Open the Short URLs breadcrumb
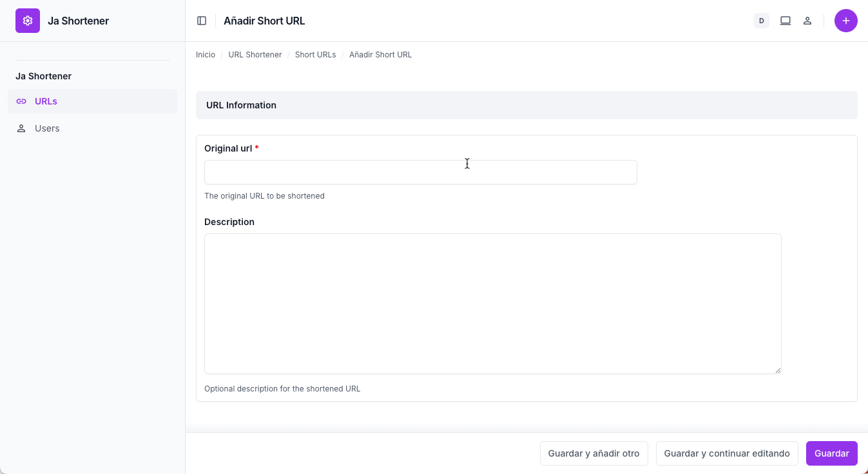 click(316, 55)
